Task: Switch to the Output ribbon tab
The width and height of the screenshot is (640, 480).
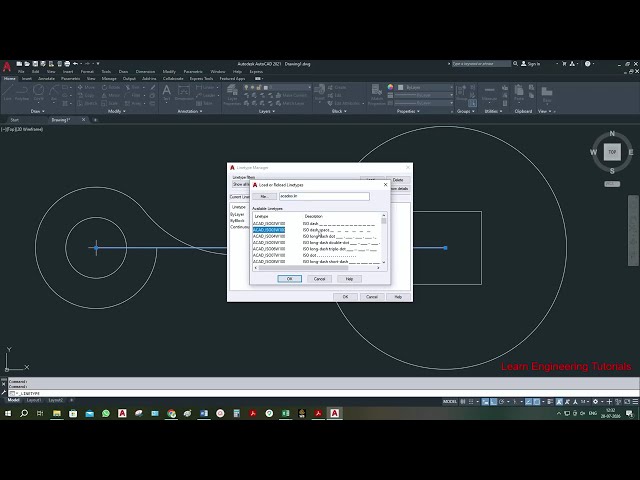Action: click(129, 78)
